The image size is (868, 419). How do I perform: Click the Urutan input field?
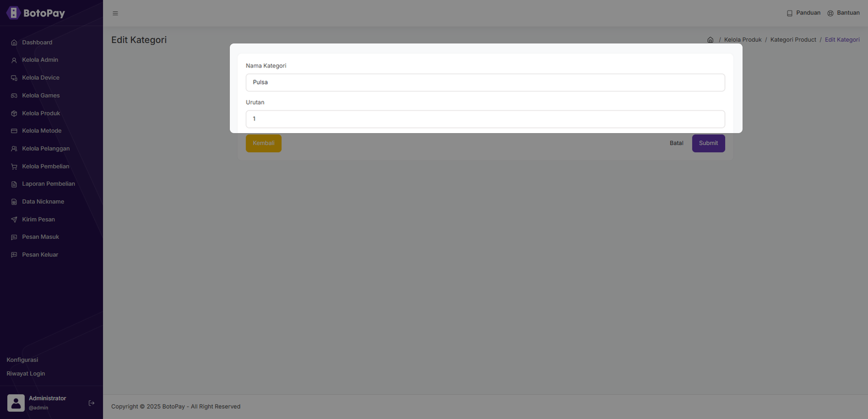pyautogui.click(x=485, y=119)
